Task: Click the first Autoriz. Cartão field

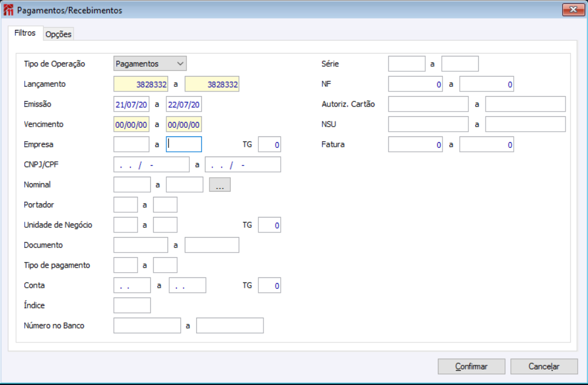Action: click(x=429, y=104)
